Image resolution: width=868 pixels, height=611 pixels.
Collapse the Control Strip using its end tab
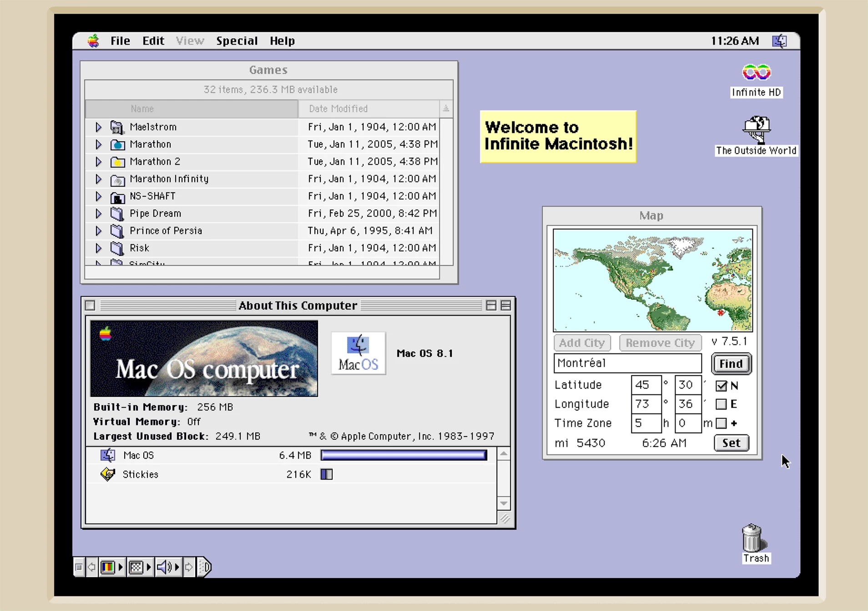pos(204,567)
